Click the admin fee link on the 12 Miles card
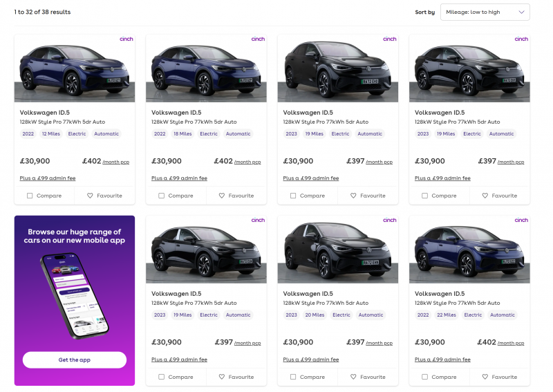The height and width of the screenshot is (392, 553). pyautogui.click(x=48, y=178)
